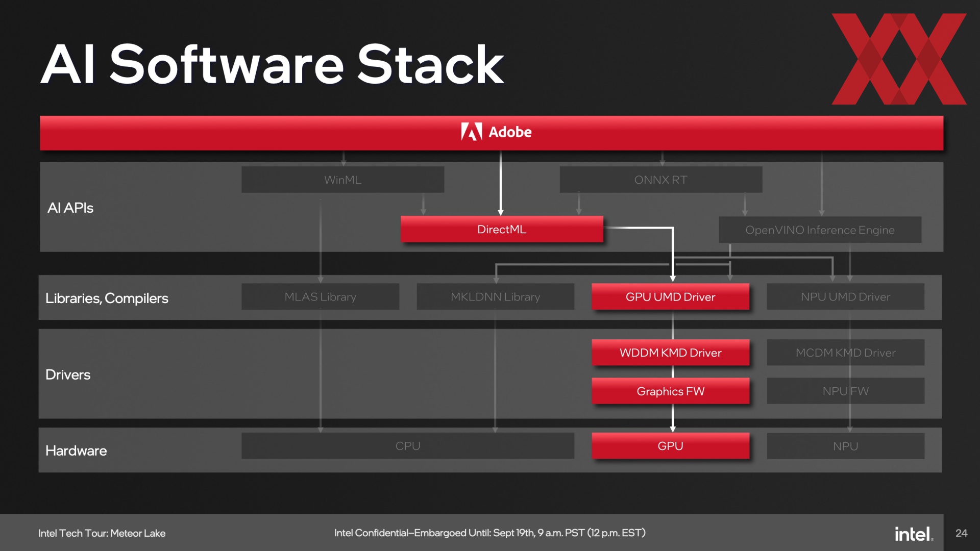This screenshot has height=551, width=980.
Task: Click the WDDM KMD Driver box
Action: click(670, 353)
